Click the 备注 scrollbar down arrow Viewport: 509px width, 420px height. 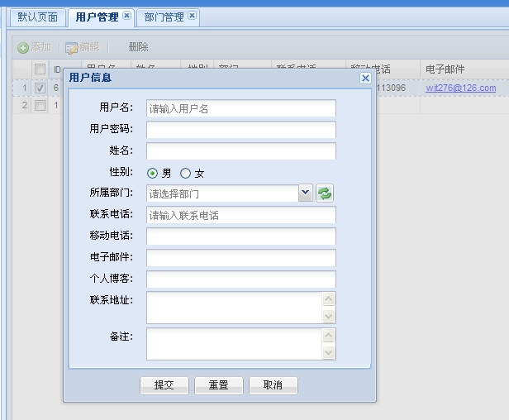(x=329, y=352)
